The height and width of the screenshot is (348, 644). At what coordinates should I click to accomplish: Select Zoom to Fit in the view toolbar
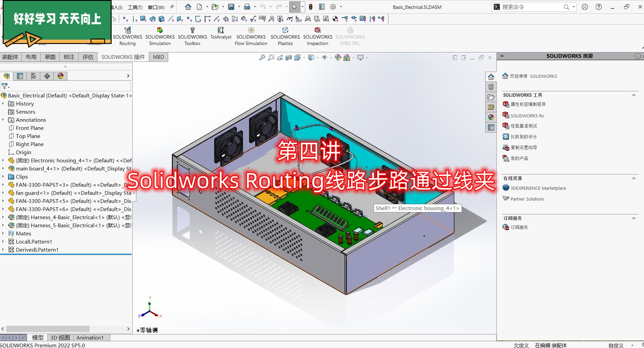[x=262, y=57]
